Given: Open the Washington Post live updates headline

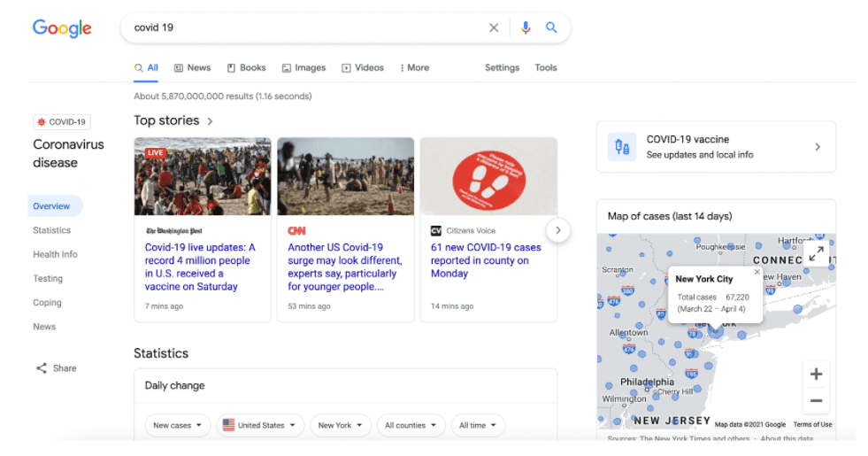Looking at the screenshot, I should (200, 267).
